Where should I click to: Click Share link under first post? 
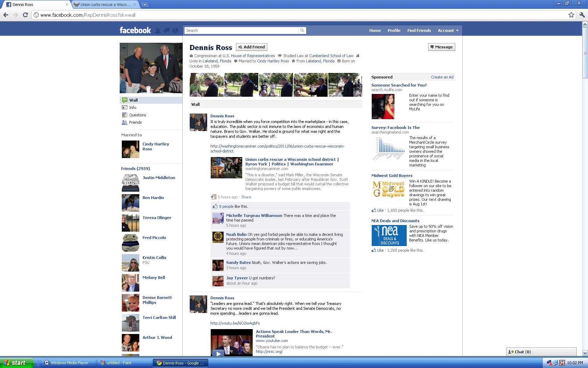pos(246,197)
